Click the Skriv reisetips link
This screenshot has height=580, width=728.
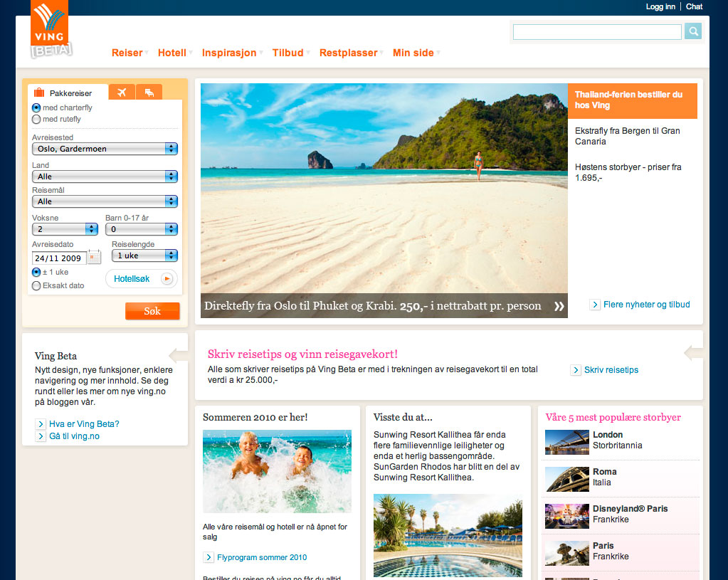[x=611, y=370]
